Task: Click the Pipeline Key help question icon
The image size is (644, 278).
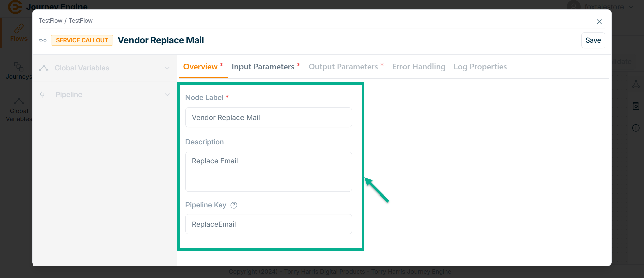Action: (x=234, y=205)
